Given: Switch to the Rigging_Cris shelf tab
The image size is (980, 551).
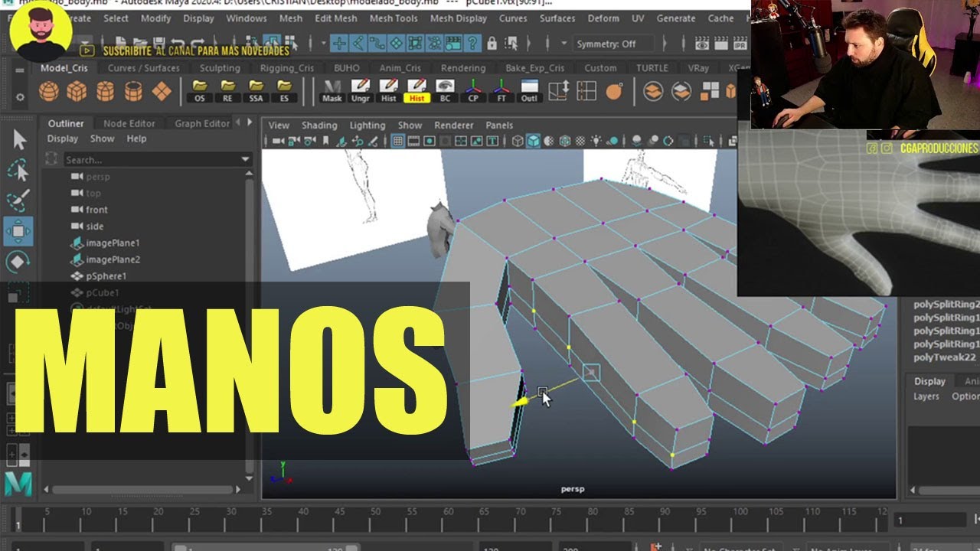Looking at the screenshot, I should click(287, 68).
